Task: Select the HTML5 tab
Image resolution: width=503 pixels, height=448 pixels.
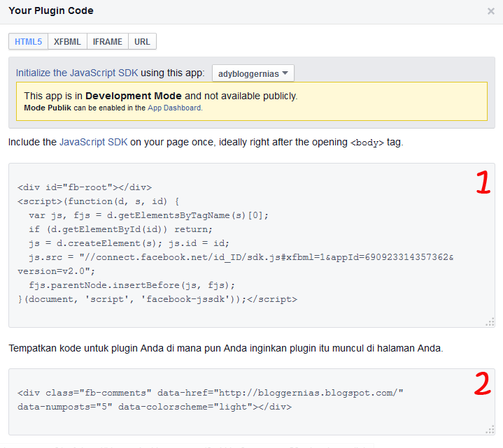Action: tap(28, 42)
